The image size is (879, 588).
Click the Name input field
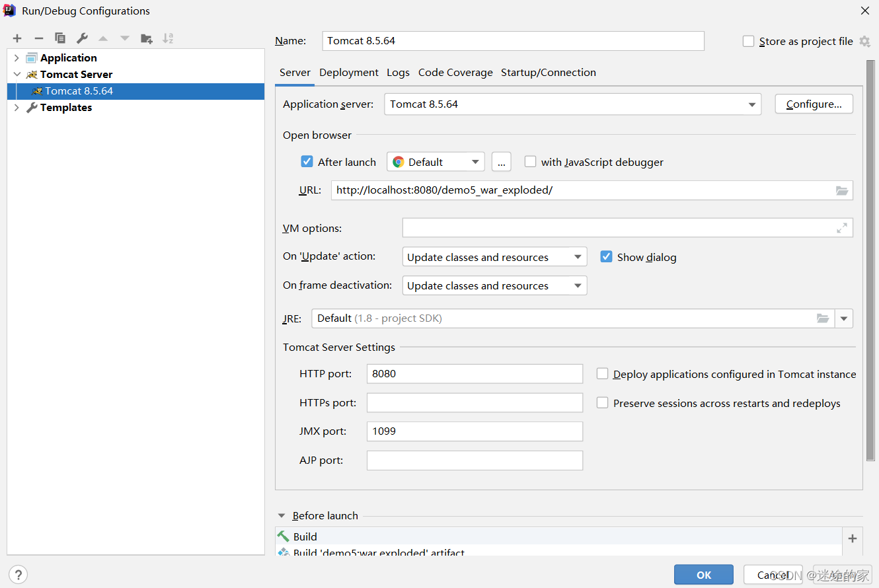pyautogui.click(x=514, y=41)
